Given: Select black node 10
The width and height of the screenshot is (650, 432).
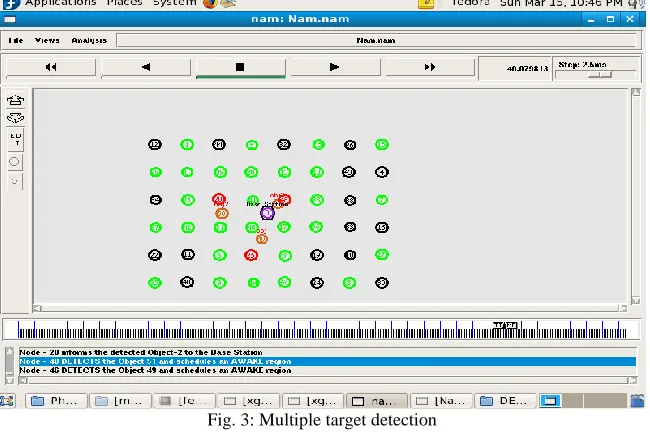Looking at the screenshot, I should coord(350,255).
